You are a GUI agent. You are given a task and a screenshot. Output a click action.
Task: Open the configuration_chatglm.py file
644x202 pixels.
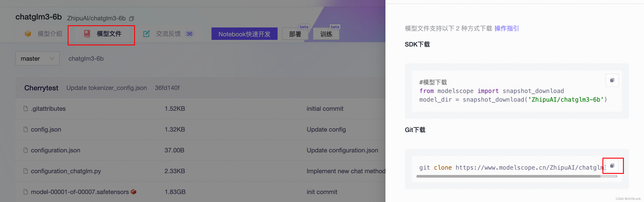[66, 171]
